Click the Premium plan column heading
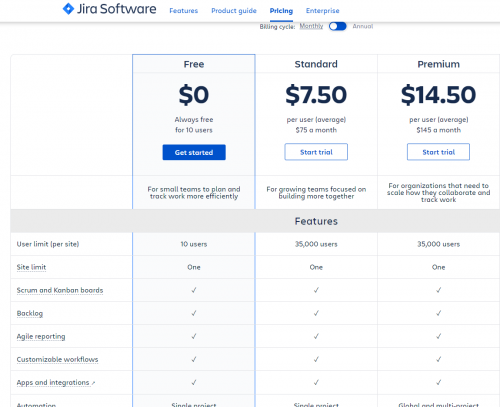The height and width of the screenshot is (407, 500). click(438, 64)
